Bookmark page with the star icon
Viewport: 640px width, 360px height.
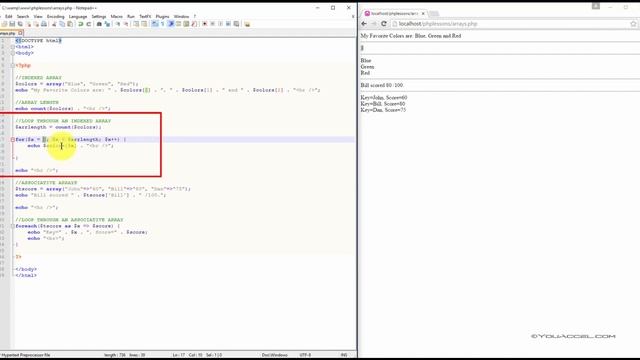point(633,24)
